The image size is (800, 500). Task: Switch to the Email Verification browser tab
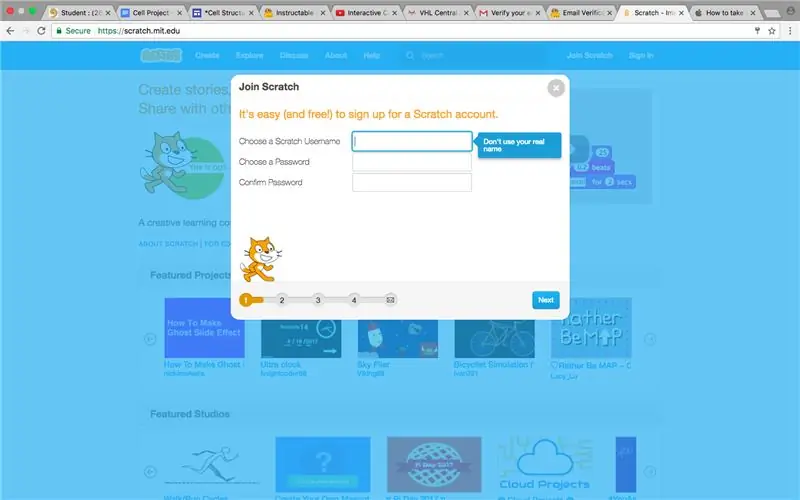coord(581,13)
